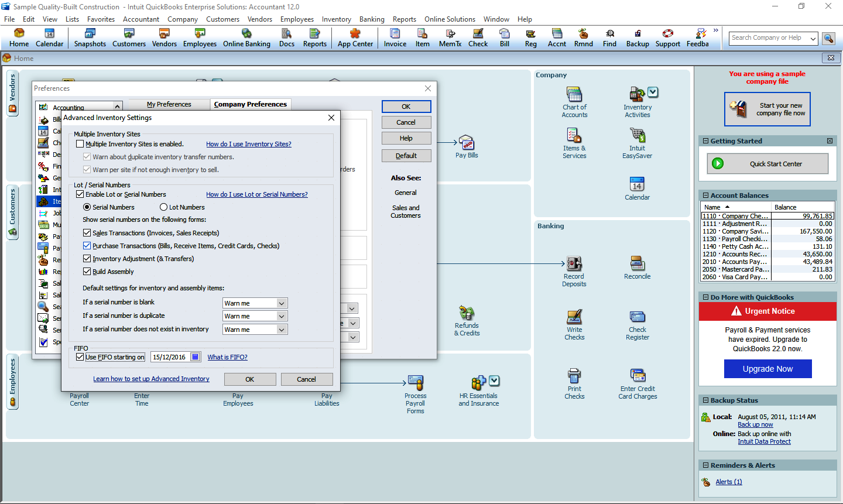Open the Online Solutions menu

(x=450, y=19)
